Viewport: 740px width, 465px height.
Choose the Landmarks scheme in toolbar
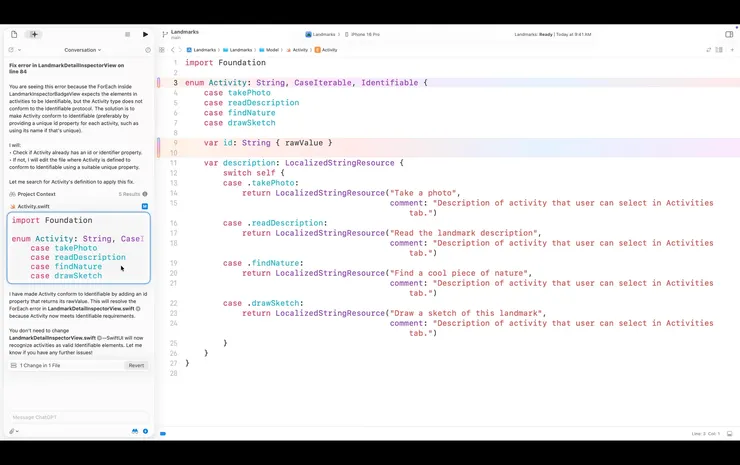(x=322, y=34)
